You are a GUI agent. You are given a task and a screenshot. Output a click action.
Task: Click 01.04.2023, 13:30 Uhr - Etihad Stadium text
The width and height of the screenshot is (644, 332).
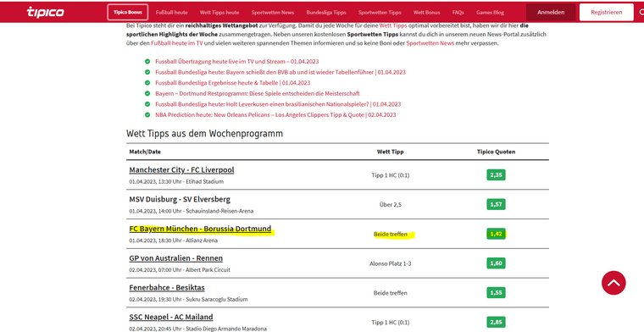tap(176, 181)
